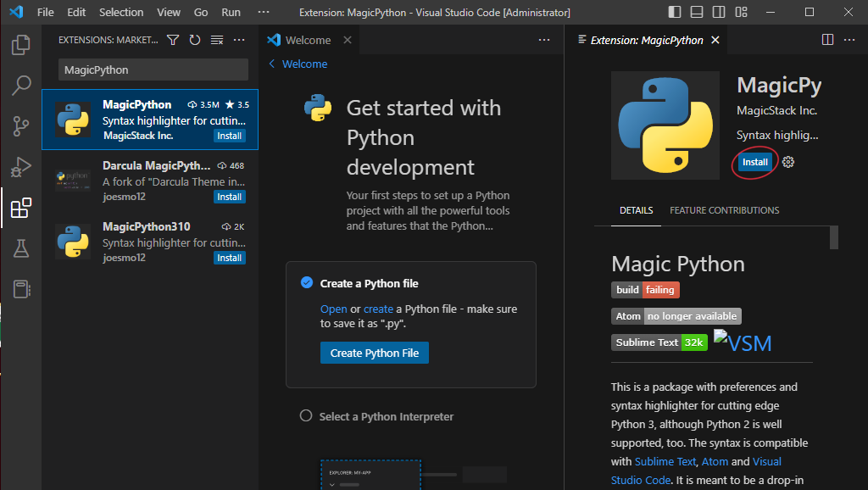Install Darcula MagicPython from the list

(x=229, y=197)
